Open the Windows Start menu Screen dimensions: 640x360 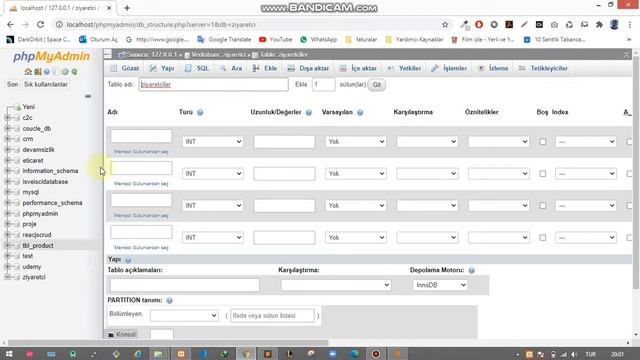coord(9,354)
